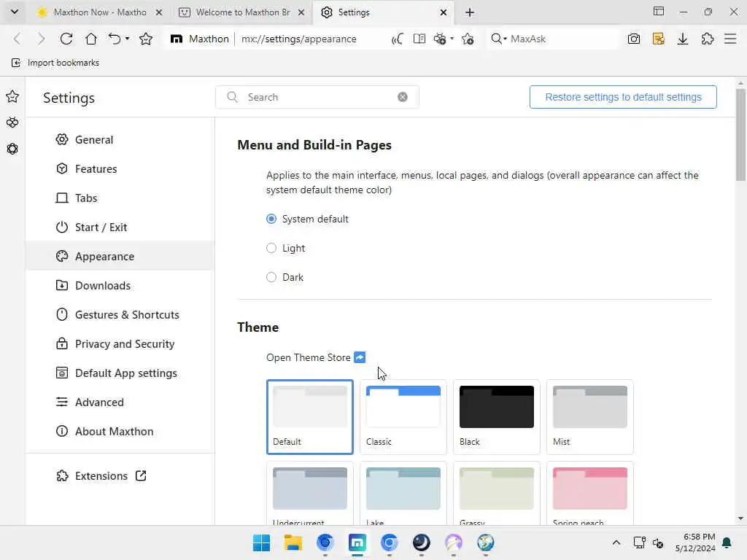Expand the night mode dropdown arrow
Screen dimensions: 747x560
452,39
